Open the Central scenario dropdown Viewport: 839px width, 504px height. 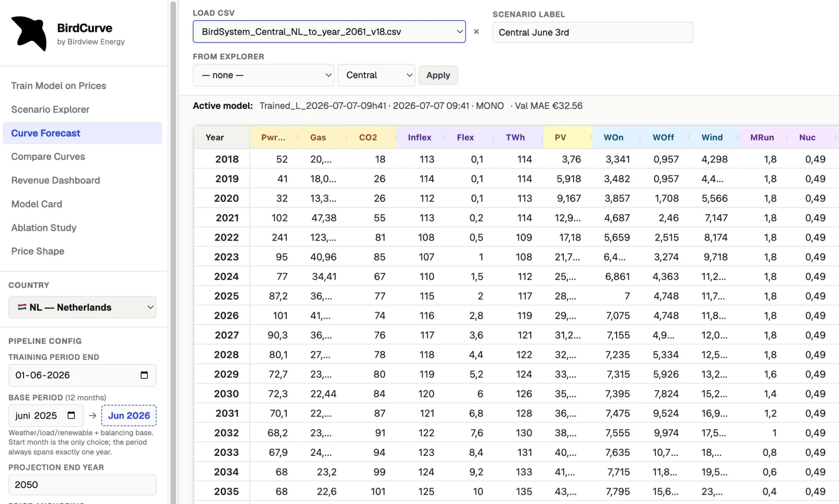click(x=377, y=75)
